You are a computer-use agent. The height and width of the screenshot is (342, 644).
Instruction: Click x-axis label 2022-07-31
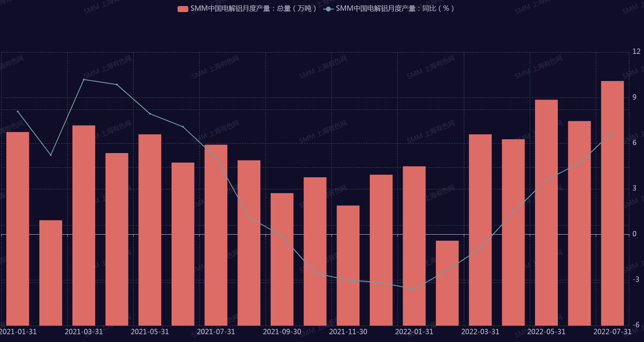[613, 332]
